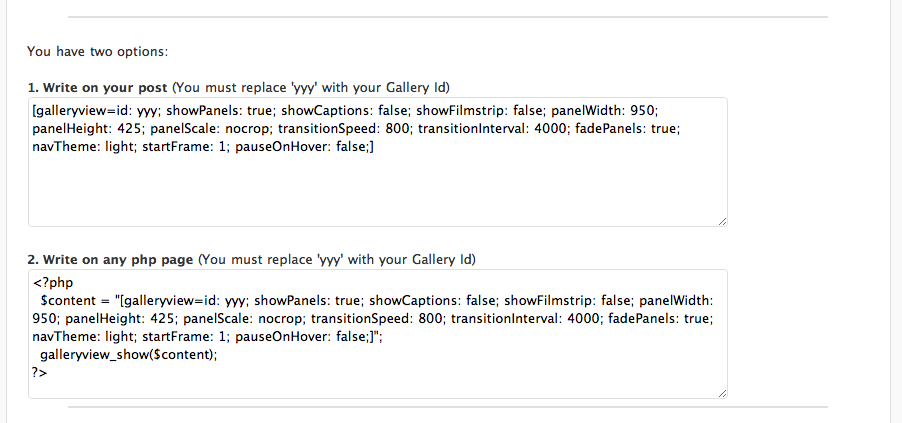This screenshot has width=902, height=423.
Task: Click the empty area below the first shortcode text
Action: tap(378, 190)
